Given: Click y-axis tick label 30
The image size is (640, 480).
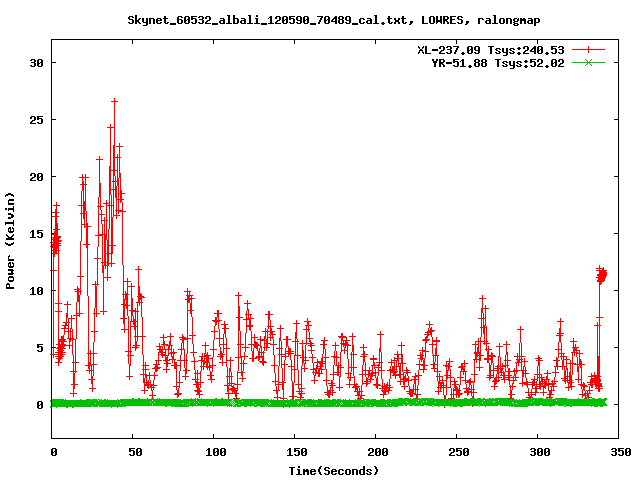Looking at the screenshot, I should 36,63.
